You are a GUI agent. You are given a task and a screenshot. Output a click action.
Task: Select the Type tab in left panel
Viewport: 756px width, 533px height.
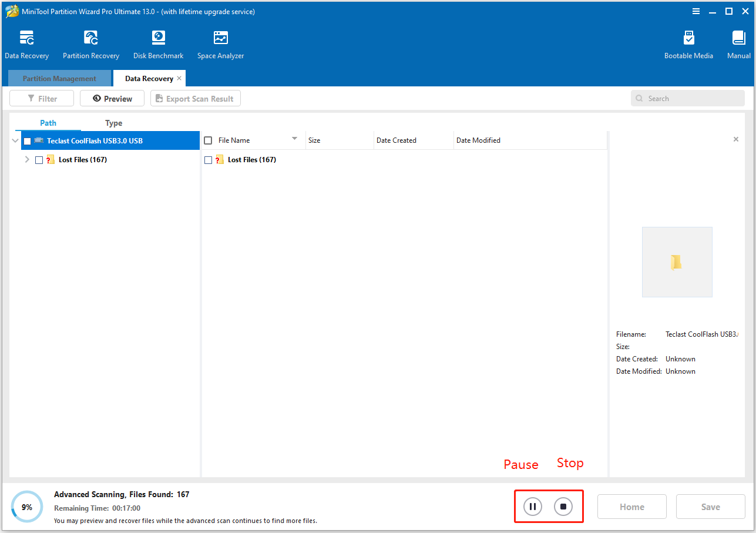[113, 123]
